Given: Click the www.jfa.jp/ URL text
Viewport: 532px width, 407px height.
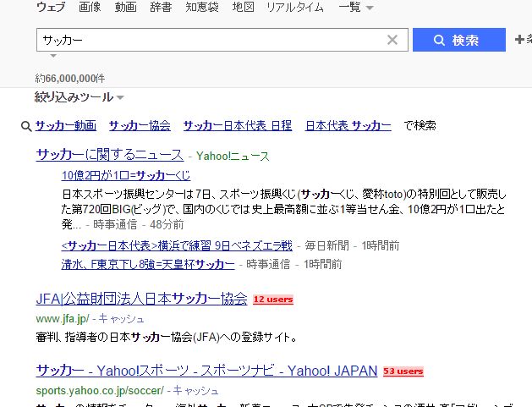Looking at the screenshot, I should point(63,319).
